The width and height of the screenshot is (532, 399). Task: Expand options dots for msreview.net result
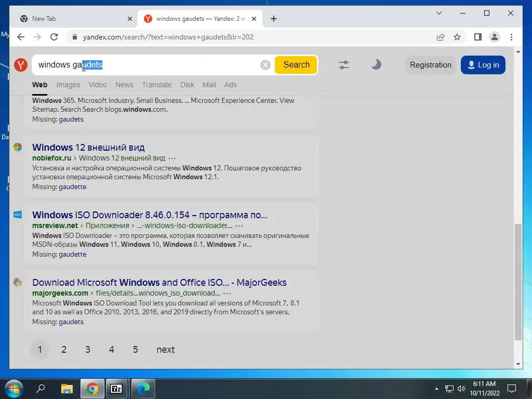tap(239, 226)
